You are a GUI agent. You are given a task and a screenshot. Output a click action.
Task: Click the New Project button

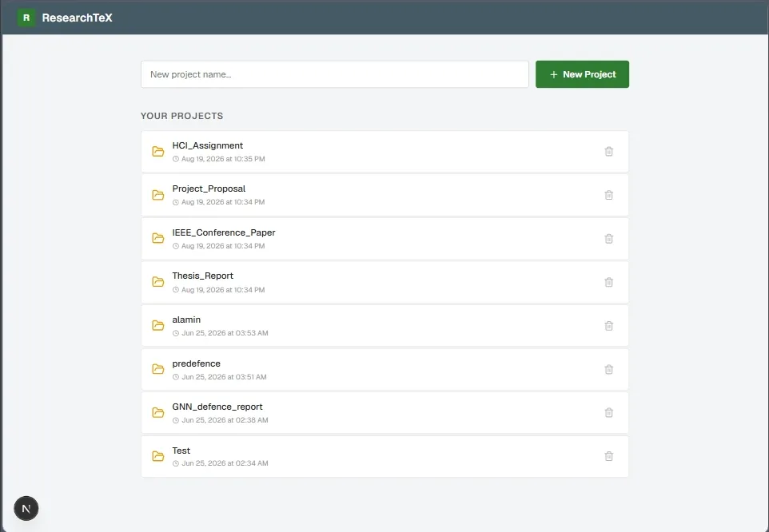coord(582,74)
